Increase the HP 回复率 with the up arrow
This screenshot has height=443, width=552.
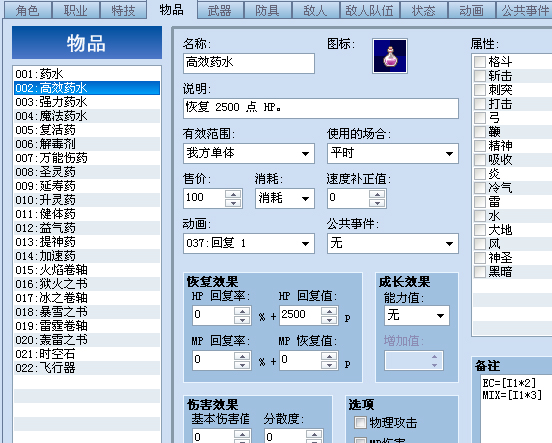[x=242, y=311]
